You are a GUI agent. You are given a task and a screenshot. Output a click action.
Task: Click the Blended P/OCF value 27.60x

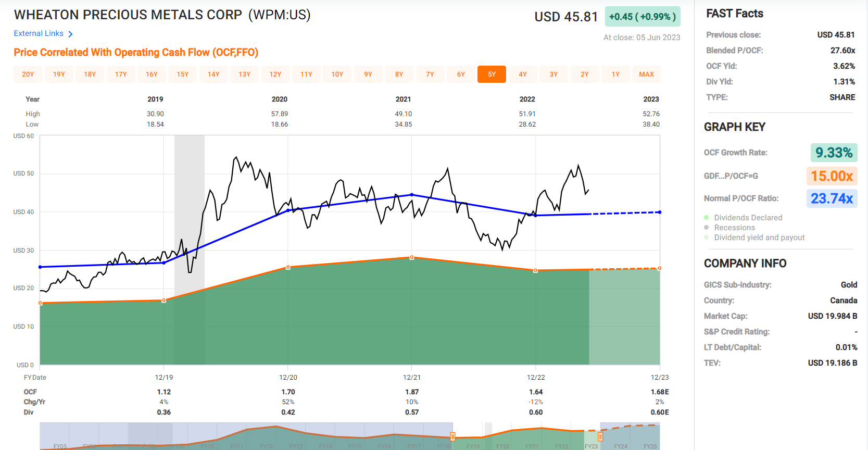point(842,51)
